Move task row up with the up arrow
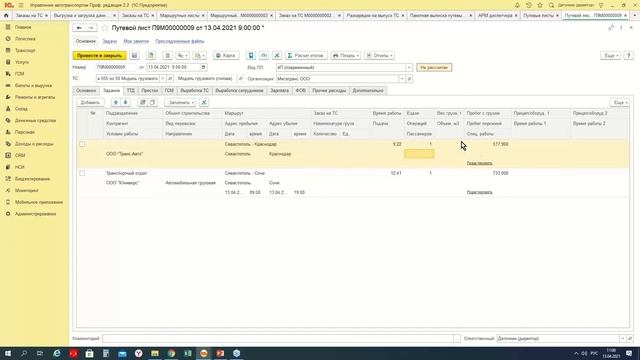 click(x=116, y=102)
